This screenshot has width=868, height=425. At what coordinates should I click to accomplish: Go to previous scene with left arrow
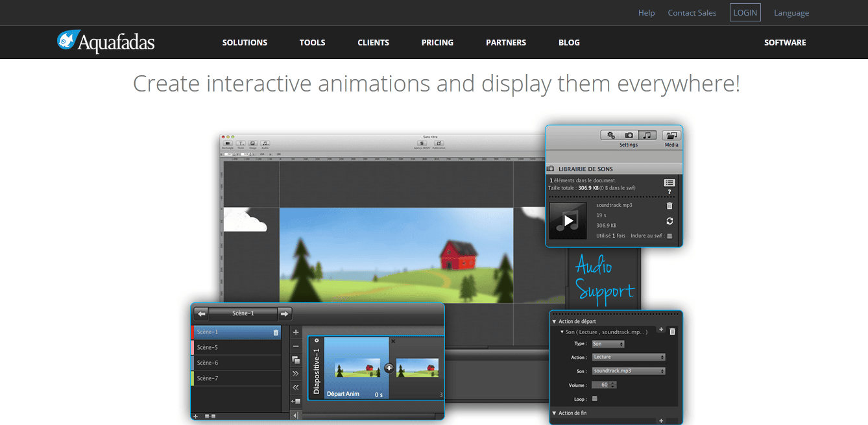[x=202, y=314]
